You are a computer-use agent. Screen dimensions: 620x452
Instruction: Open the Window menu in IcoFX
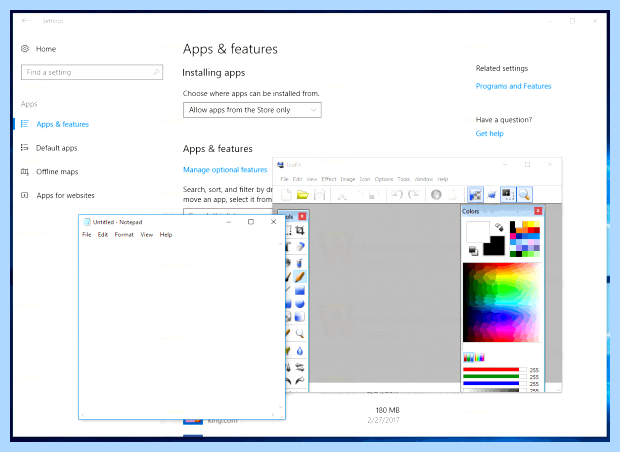point(423,179)
